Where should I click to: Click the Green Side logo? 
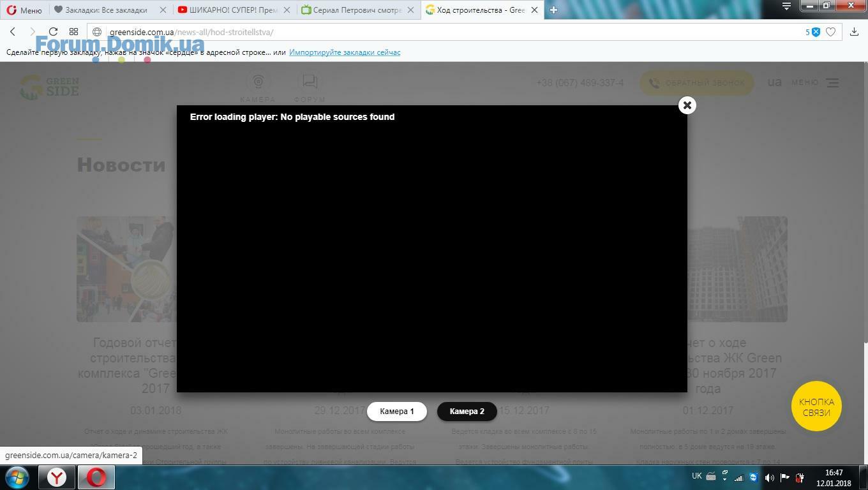point(50,87)
